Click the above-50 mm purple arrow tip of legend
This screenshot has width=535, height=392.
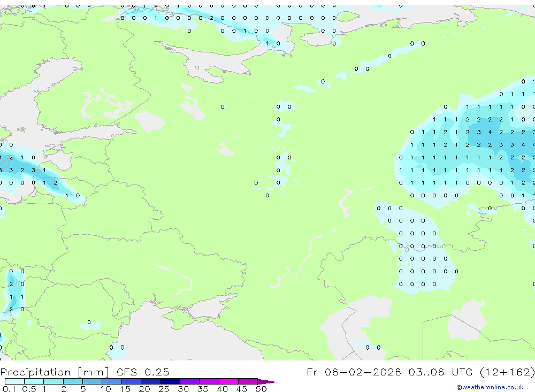267,382
